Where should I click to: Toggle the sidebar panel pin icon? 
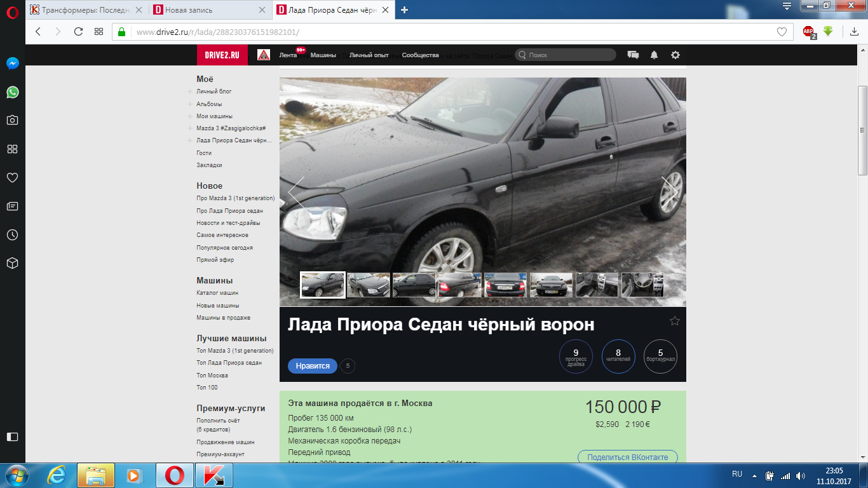tap(12, 437)
